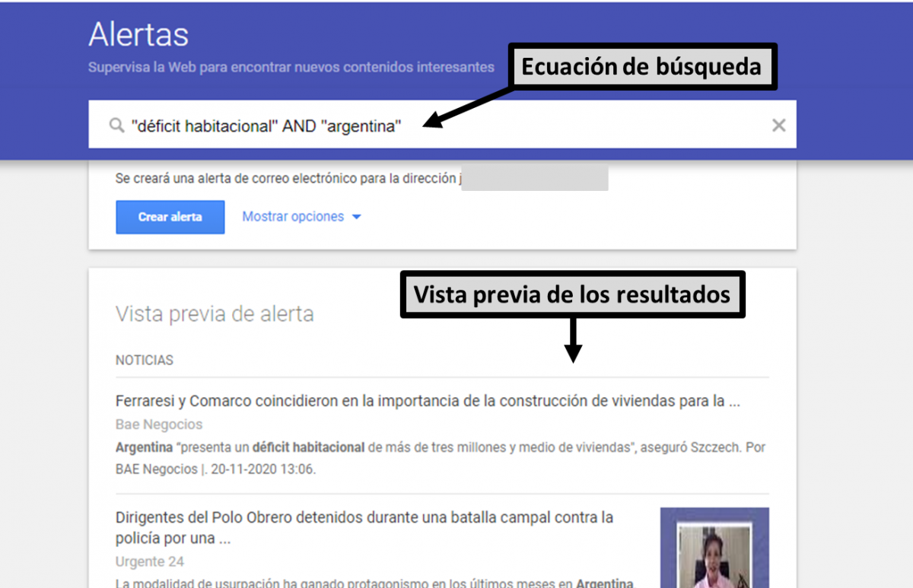Screen dimensions: 913x588
Task: Open the Mostrar opciones link
Action: coord(293,217)
